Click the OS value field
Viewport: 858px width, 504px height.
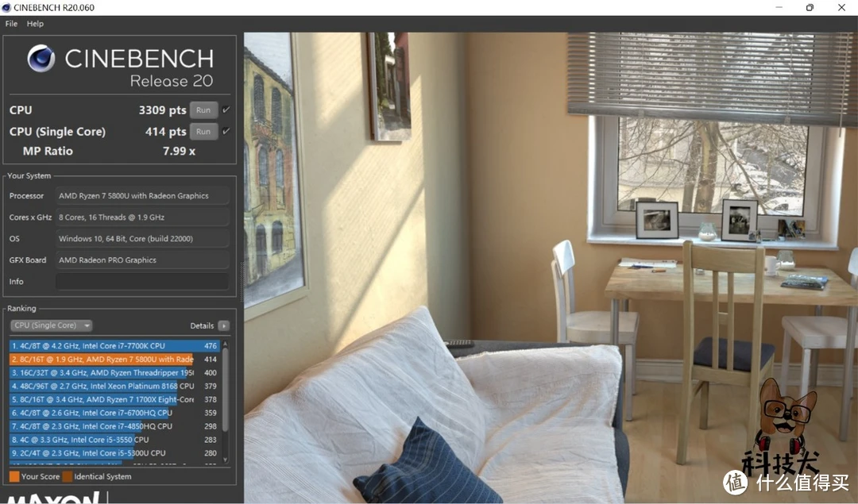[141, 238]
